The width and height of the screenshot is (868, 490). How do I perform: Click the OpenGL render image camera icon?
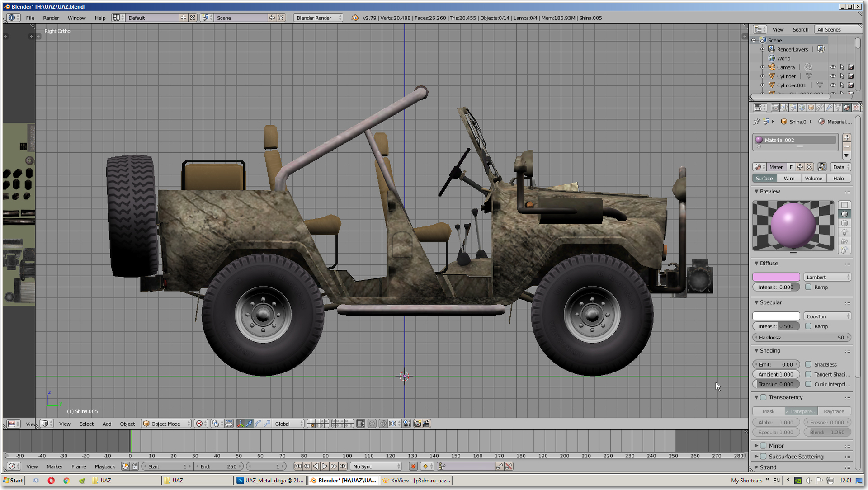(417, 424)
